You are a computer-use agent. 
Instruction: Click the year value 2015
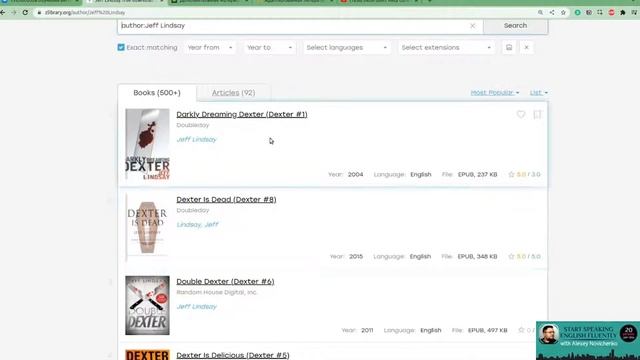point(356,256)
